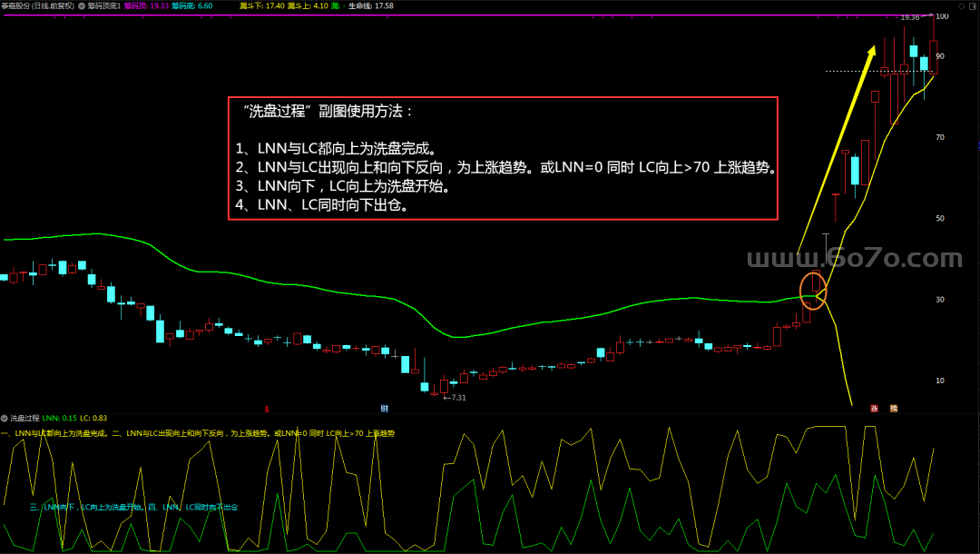Click the 7.31 lowest price label

456,398
